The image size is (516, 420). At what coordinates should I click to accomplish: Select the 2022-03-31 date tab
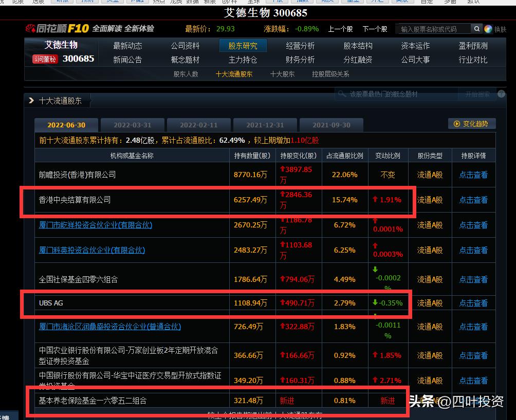[132, 125]
